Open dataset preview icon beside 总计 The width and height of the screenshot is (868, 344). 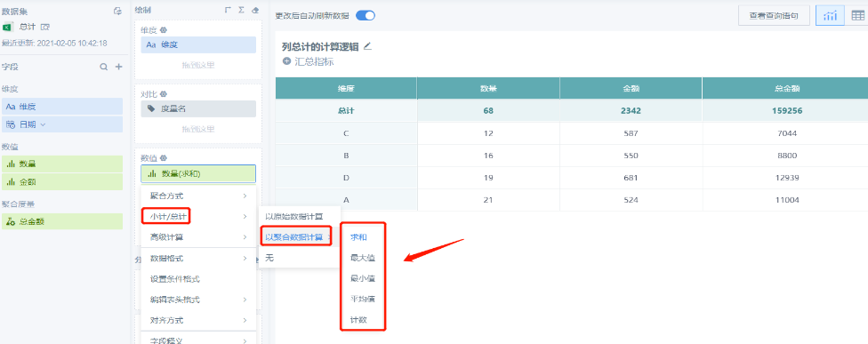point(46,27)
